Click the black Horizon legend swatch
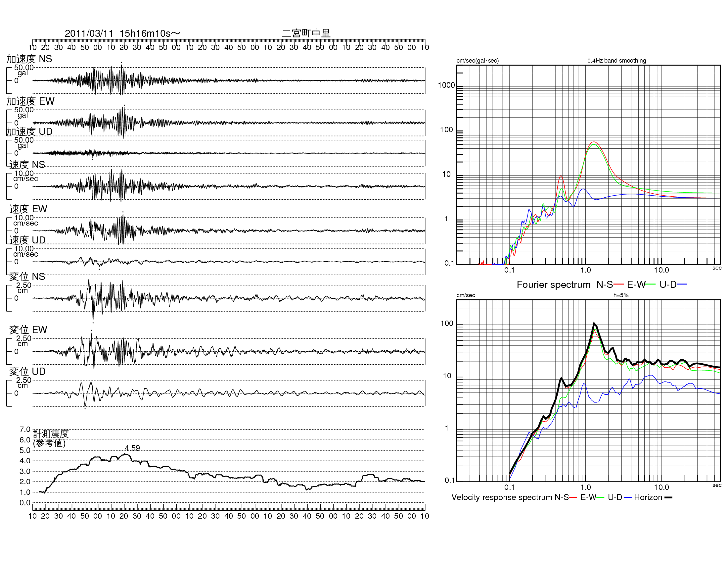This screenshot has height=563, width=728. coord(668,497)
